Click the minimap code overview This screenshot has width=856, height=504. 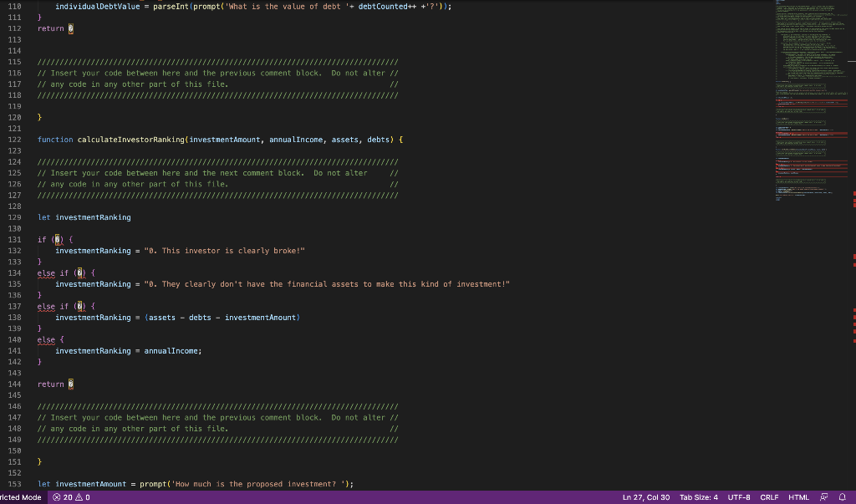click(x=811, y=101)
